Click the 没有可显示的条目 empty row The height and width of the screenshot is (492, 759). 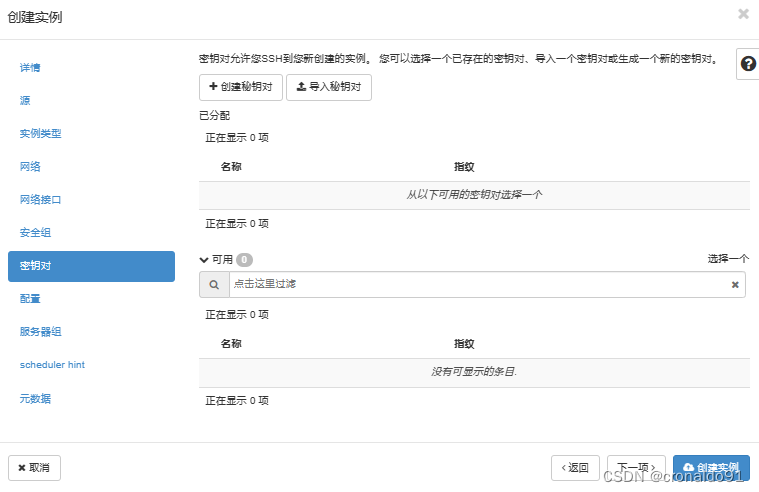(x=474, y=372)
